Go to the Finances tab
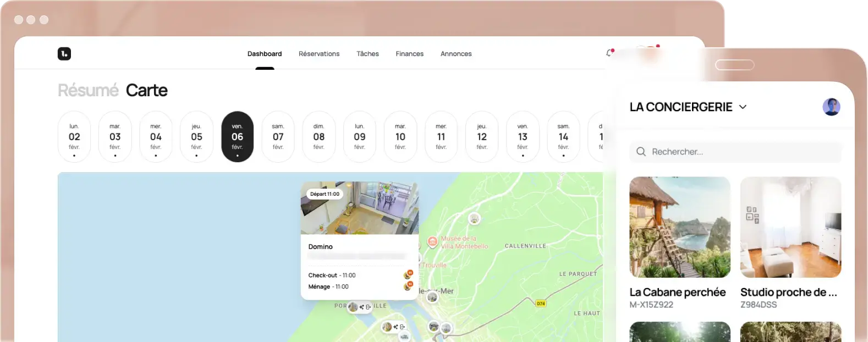Viewport: 868px width, 342px height. coord(410,54)
